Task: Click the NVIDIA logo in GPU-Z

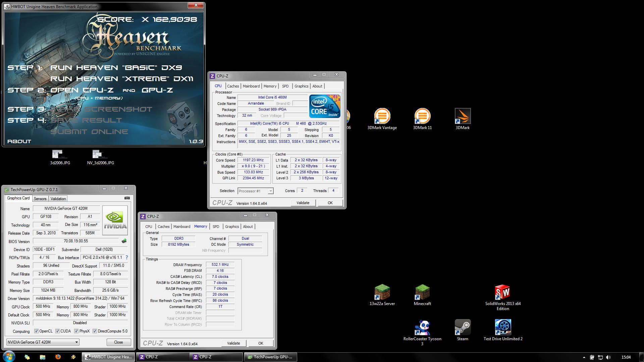Action: point(115,220)
